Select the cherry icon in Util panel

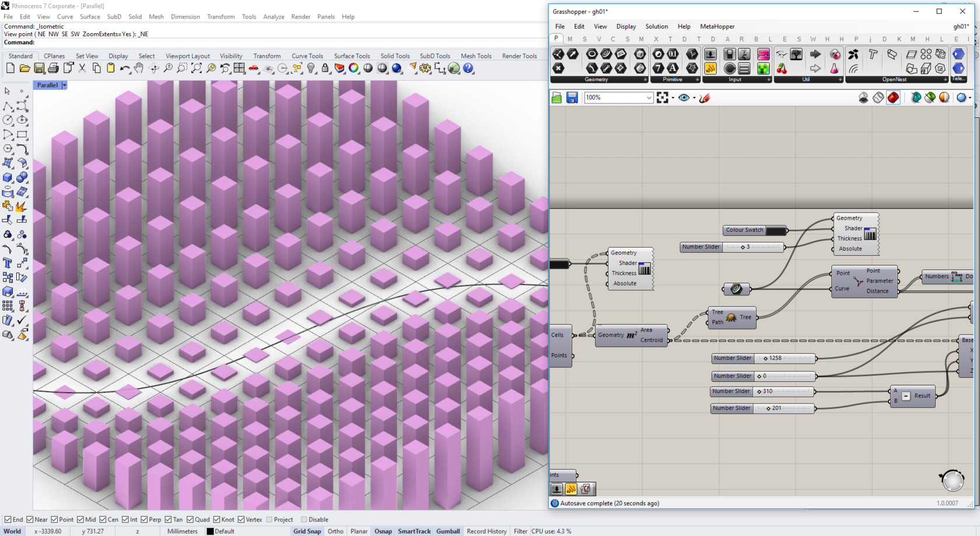point(782,69)
